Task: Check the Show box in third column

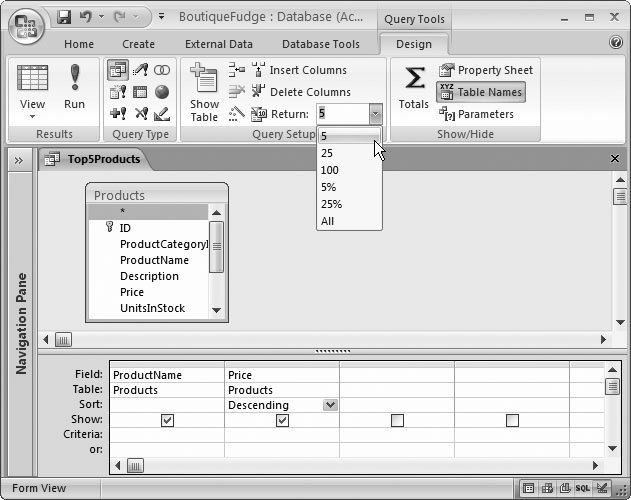Action: click(x=397, y=421)
